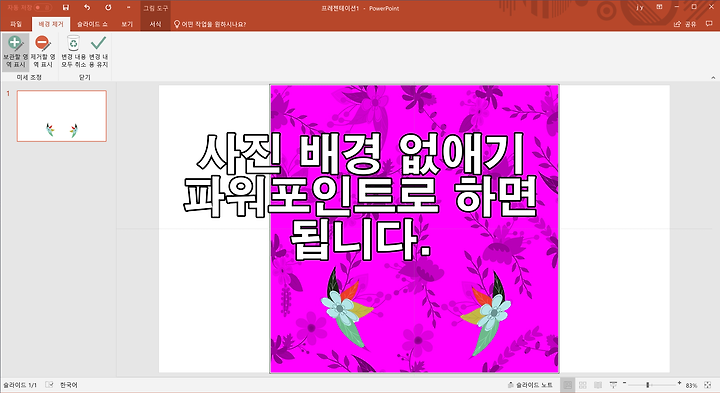Open the 파일 tab
The width and height of the screenshot is (720, 393).
click(16, 24)
